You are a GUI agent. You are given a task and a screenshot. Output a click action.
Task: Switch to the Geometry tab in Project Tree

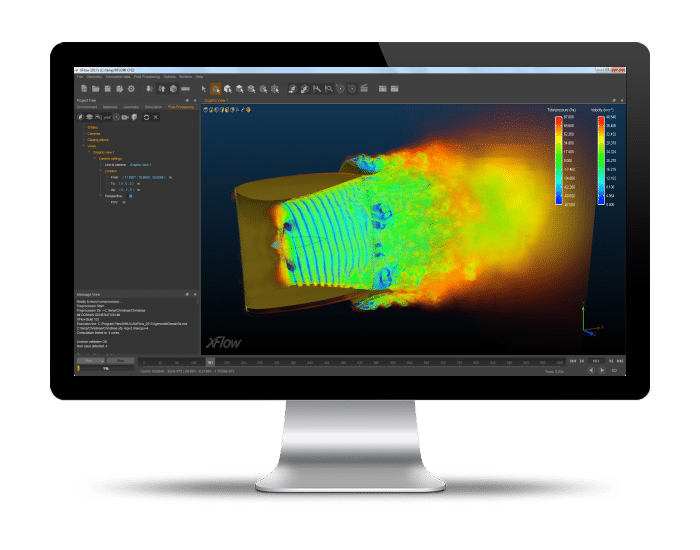pos(131,107)
